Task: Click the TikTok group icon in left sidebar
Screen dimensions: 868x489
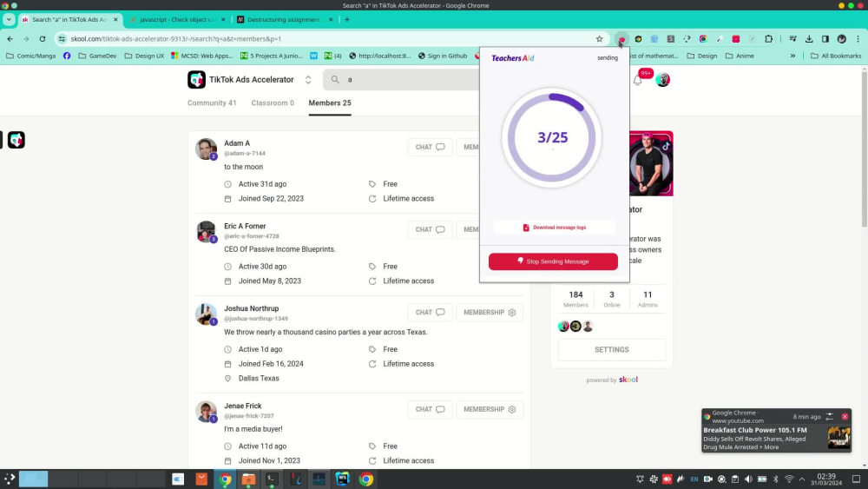Action: coord(16,140)
